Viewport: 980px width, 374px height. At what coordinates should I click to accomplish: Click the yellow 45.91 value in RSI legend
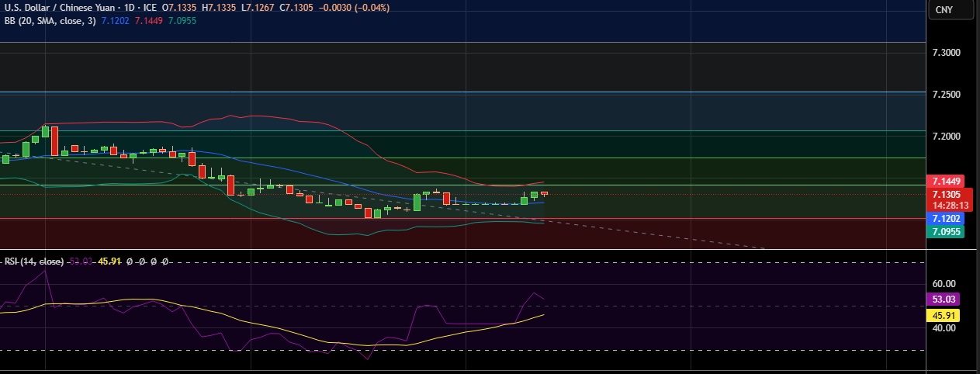[x=109, y=262]
